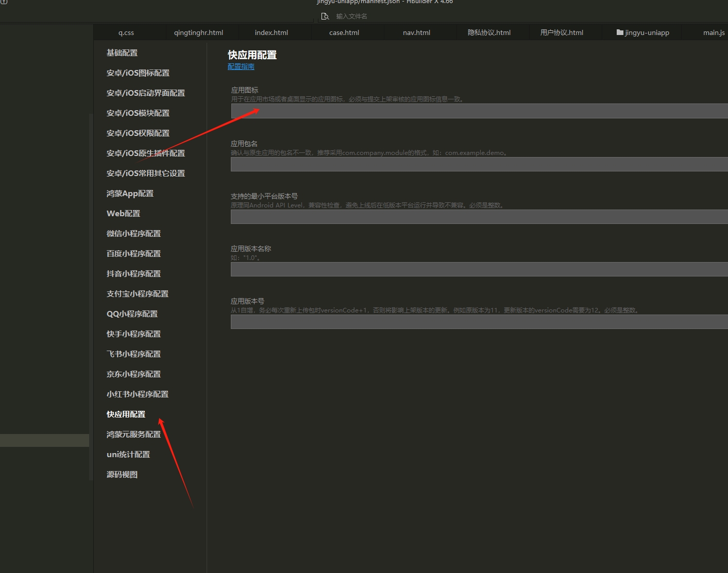
Task: Click the 快应用配置 page heading
Action: 252,55
